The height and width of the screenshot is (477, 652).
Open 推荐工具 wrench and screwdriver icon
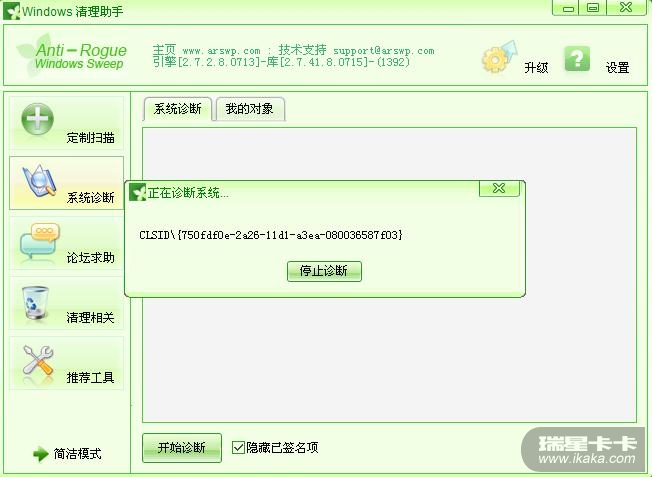(x=38, y=360)
